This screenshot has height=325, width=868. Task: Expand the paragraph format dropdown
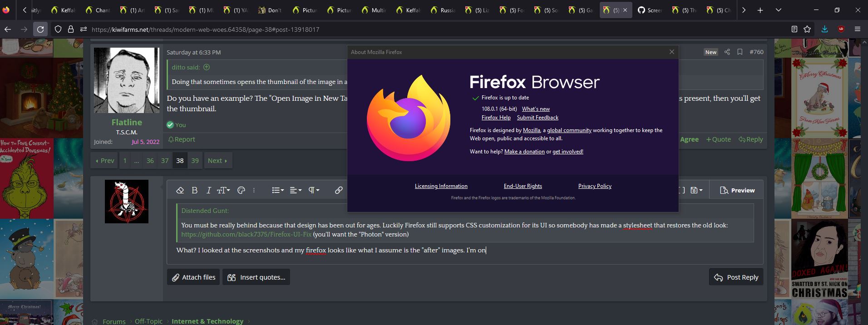point(314,190)
